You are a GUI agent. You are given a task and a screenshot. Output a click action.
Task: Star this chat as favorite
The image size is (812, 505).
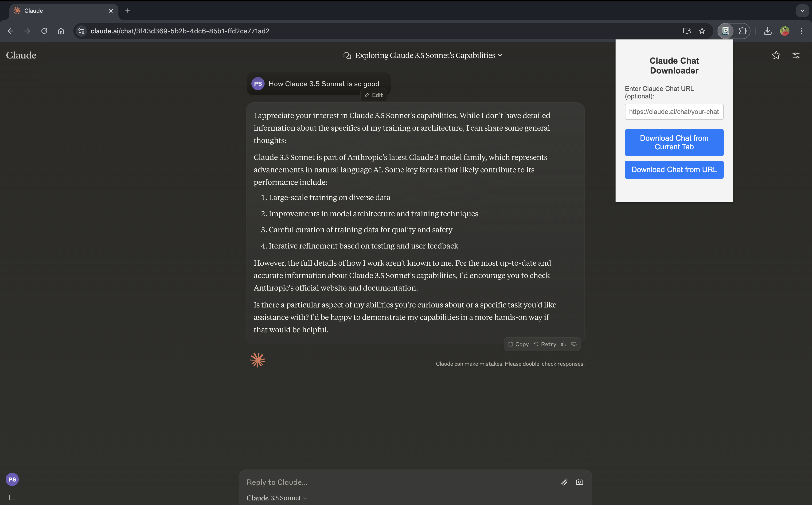click(776, 55)
